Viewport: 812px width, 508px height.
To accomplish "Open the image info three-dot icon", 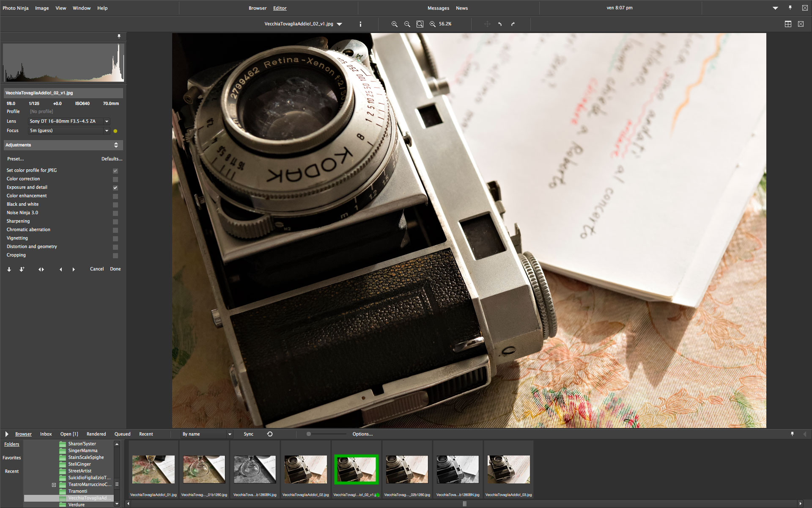I will (360, 24).
